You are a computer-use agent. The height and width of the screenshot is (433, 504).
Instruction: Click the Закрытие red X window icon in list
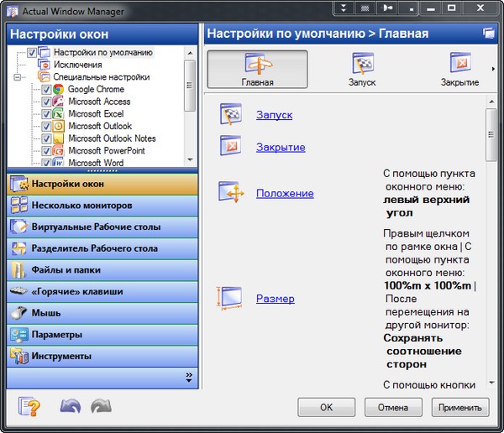(x=231, y=146)
